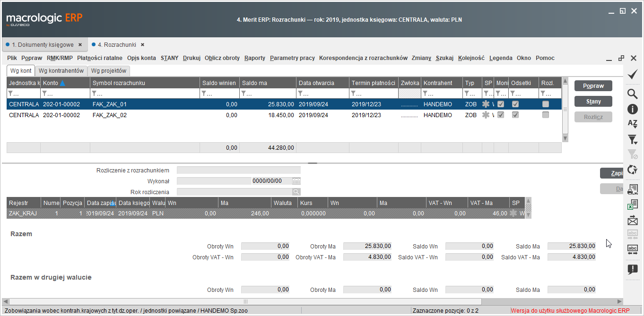Screen dimensions: 644x316
Task: Click the checkmark confirm icon in sidebar
Action: 632,74
